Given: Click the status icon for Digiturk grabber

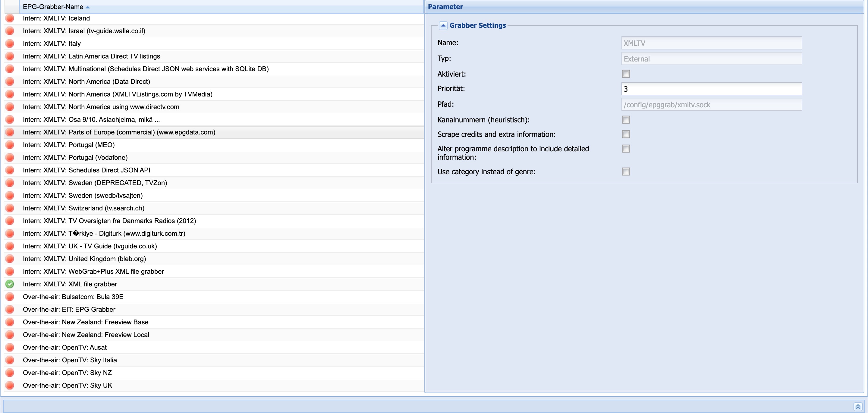Looking at the screenshot, I should click(10, 233).
